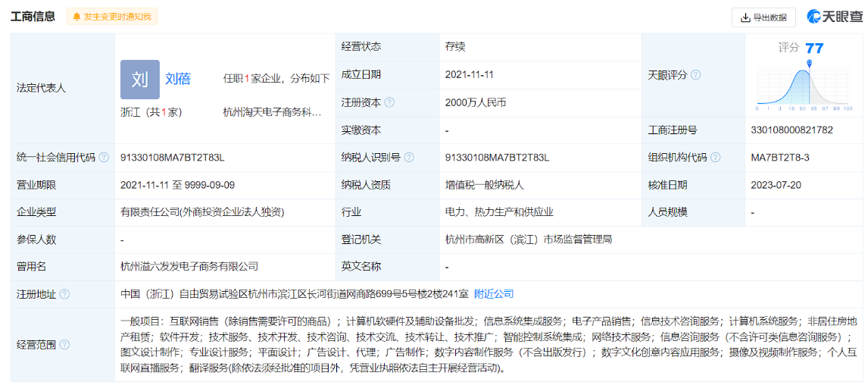Click the help icon next to 纳税人识别号

point(409,158)
